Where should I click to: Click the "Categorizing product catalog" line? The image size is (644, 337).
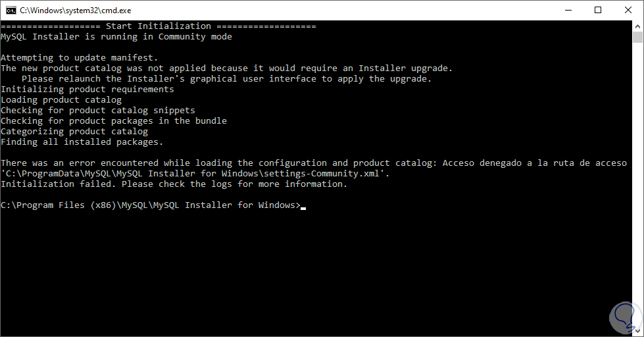74,132
